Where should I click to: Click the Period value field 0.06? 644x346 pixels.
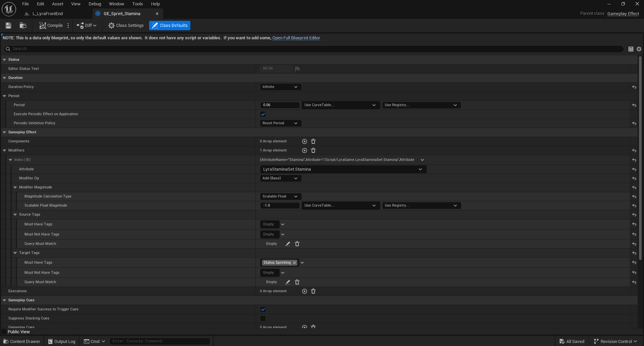(280, 105)
